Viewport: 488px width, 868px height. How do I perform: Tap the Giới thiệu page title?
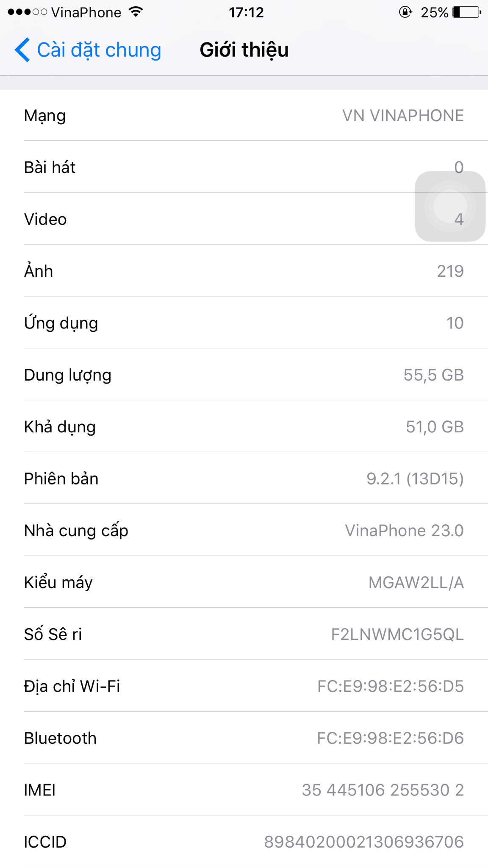pos(244,50)
